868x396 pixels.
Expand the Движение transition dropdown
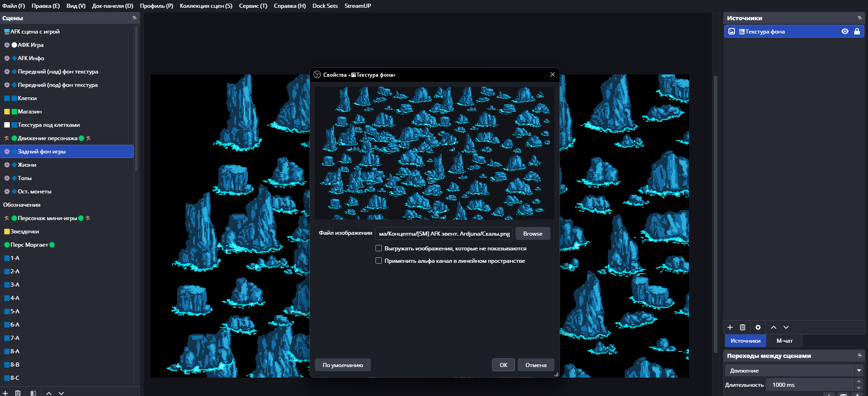pos(858,370)
